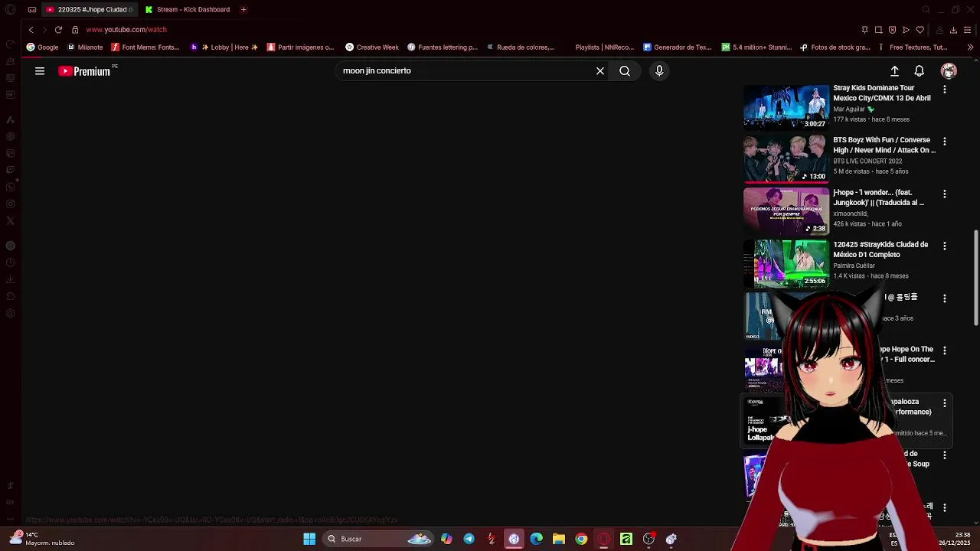Open the Opera menu logo
Image resolution: width=980 pixels, height=551 pixels.
pyautogui.click(x=10, y=9)
